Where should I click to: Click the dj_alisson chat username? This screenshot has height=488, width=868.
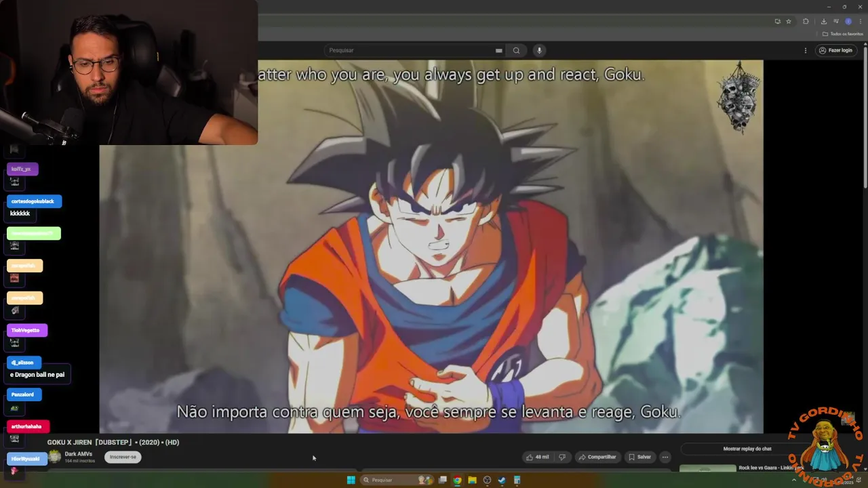click(22, 363)
